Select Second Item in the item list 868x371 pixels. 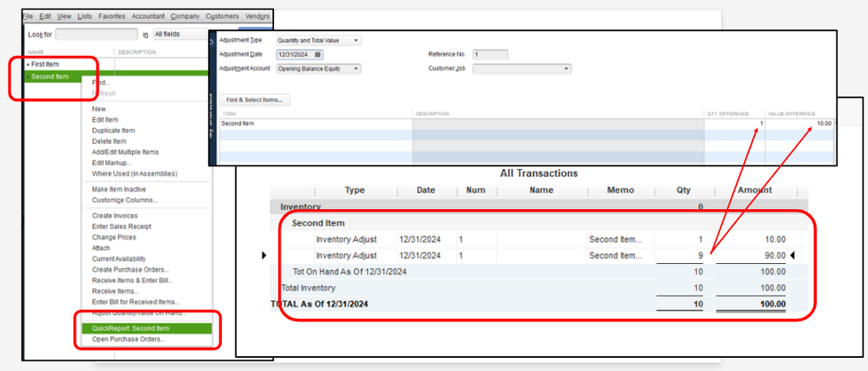tap(50, 77)
